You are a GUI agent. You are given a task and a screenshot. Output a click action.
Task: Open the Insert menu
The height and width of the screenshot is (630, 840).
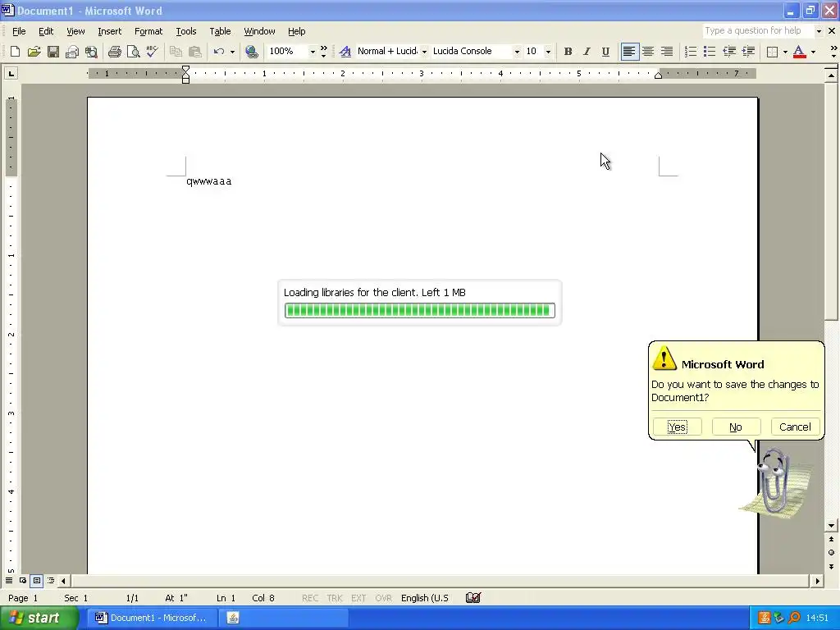tap(109, 31)
